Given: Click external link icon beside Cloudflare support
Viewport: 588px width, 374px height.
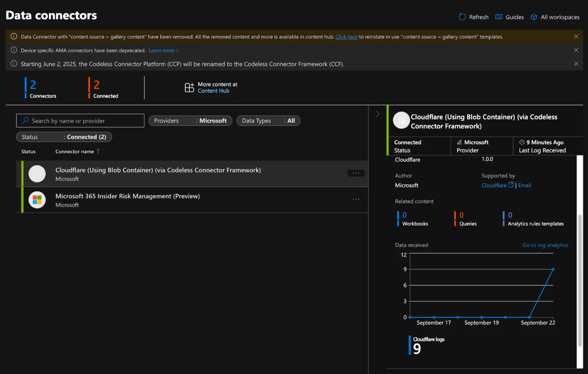Looking at the screenshot, I should click(511, 185).
